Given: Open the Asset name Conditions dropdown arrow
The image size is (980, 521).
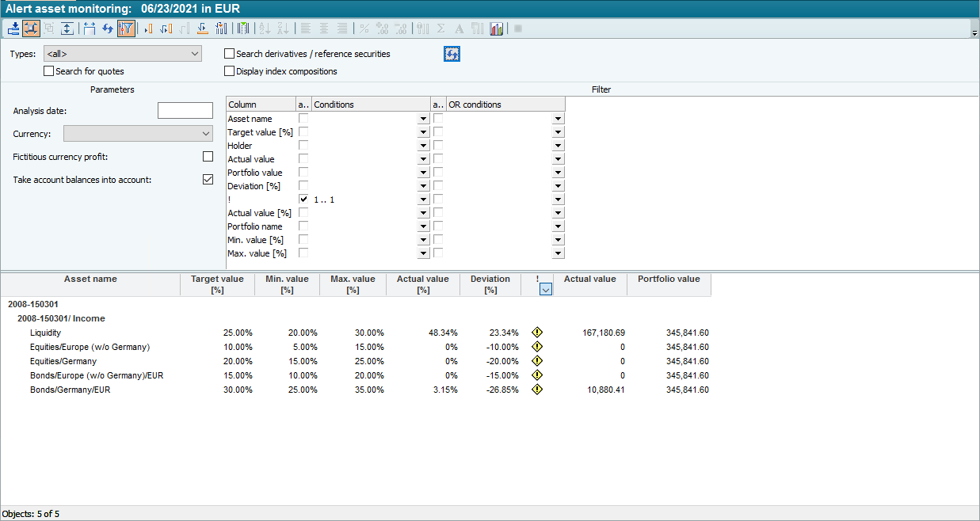Looking at the screenshot, I should 423,119.
